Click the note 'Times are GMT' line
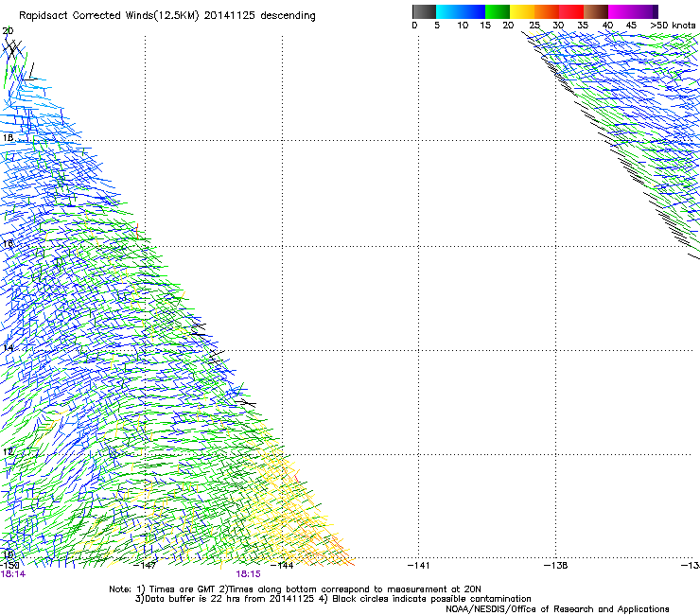The image size is (700, 615). pyautogui.click(x=295, y=589)
